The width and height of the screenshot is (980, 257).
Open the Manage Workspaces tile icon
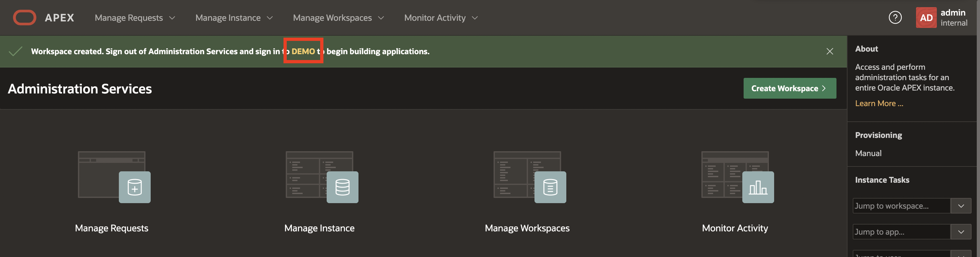(529, 177)
